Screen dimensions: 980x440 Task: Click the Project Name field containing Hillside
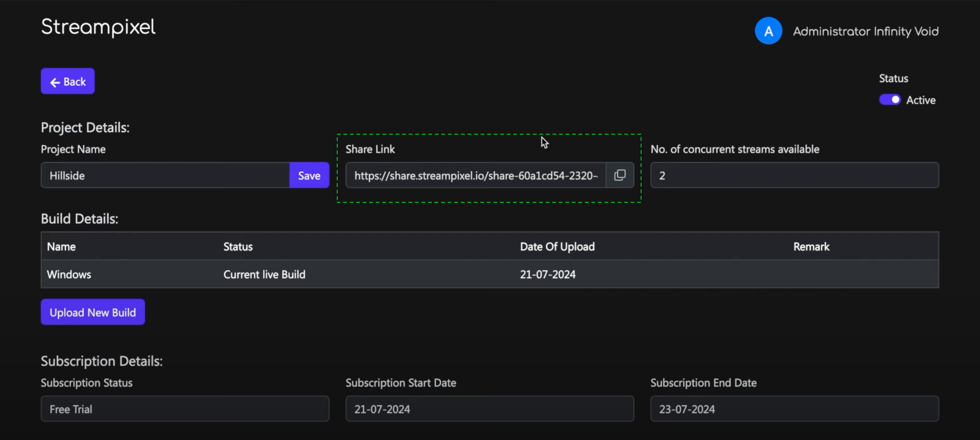point(165,175)
